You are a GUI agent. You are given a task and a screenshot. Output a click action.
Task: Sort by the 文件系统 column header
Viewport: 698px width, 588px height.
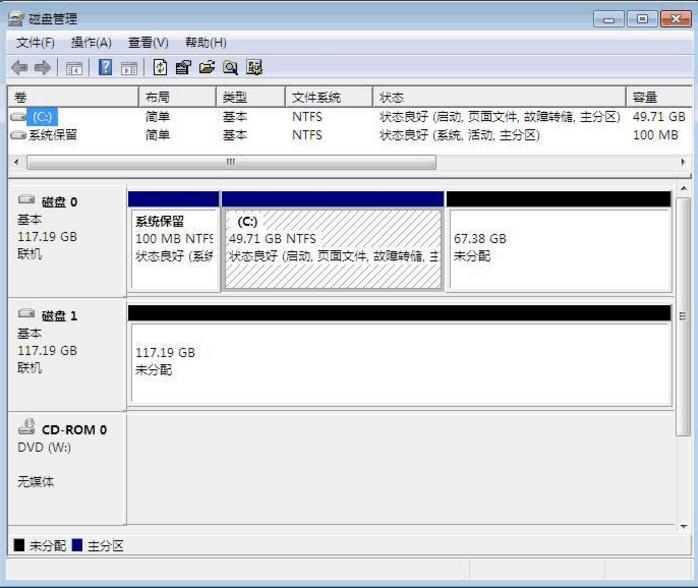click(329, 97)
